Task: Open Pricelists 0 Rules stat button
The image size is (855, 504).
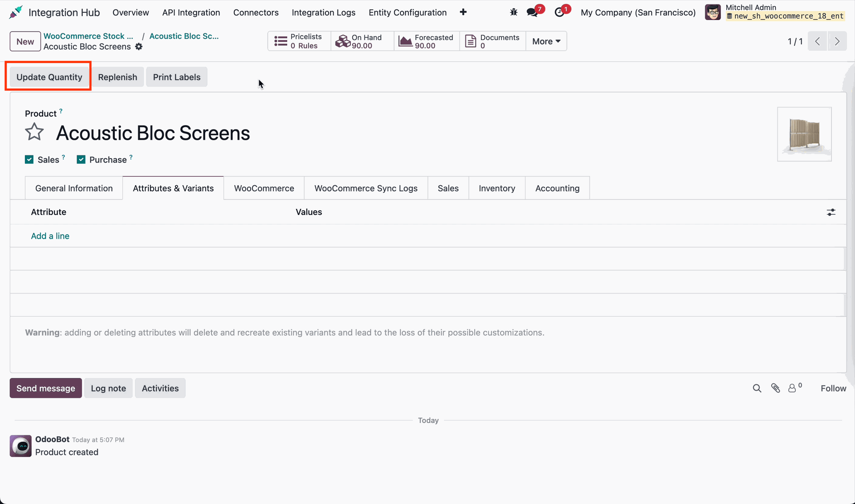Action: coord(299,41)
